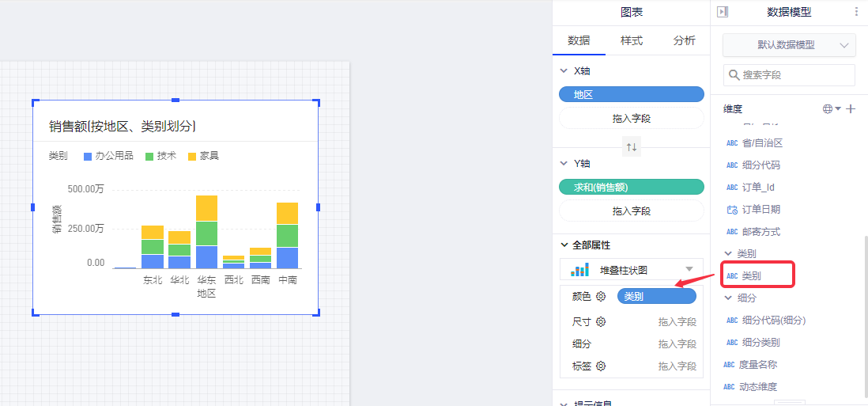The height and width of the screenshot is (406, 868).
Task: Open the 标签 settings gear
Action: click(601, 366)
